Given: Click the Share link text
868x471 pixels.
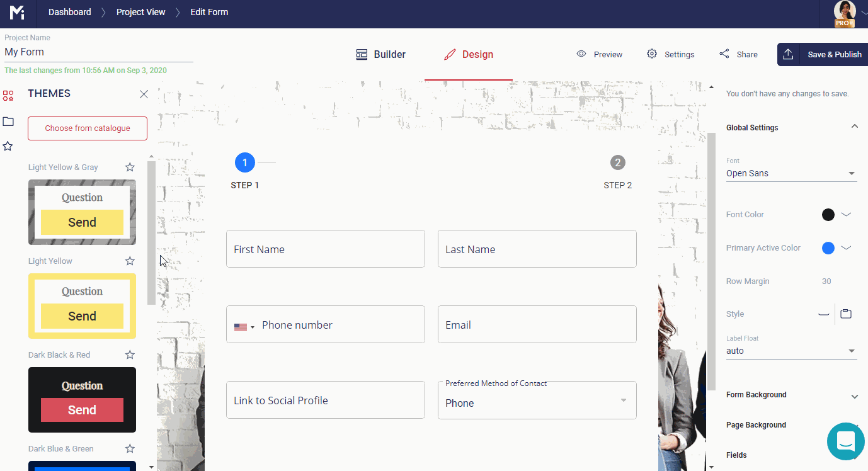Looking at the screenshot, I should click(x=747, y=55).
